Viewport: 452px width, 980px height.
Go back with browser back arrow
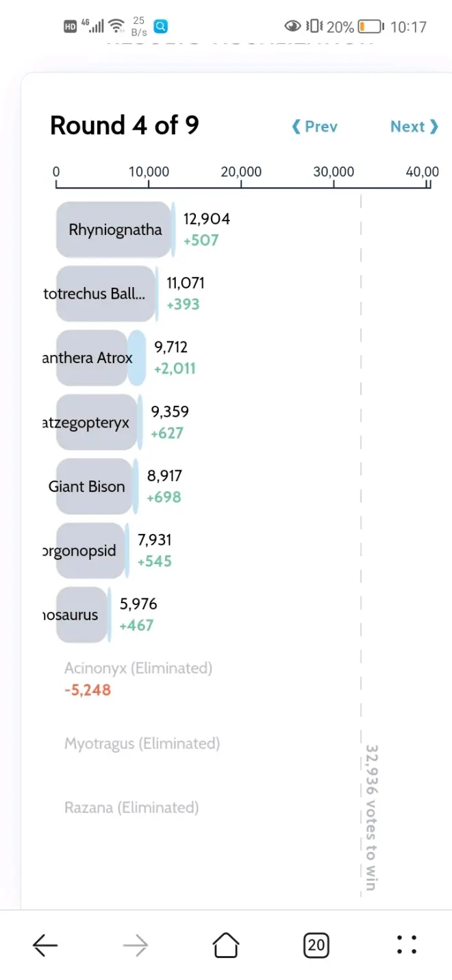(x=45, y=946)
